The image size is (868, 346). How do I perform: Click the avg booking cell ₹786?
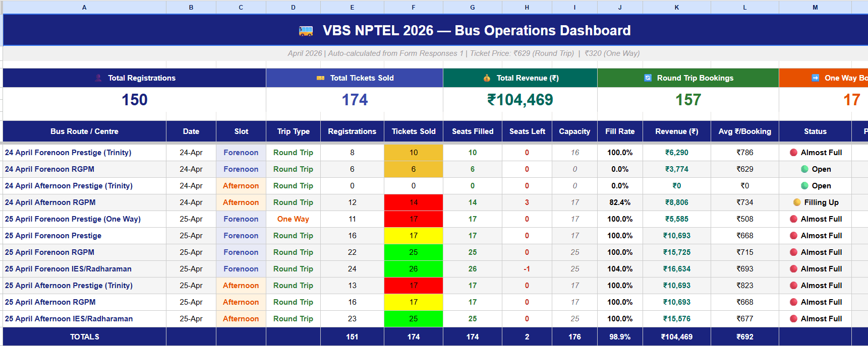pyautogui.click(x=745, y=153)
